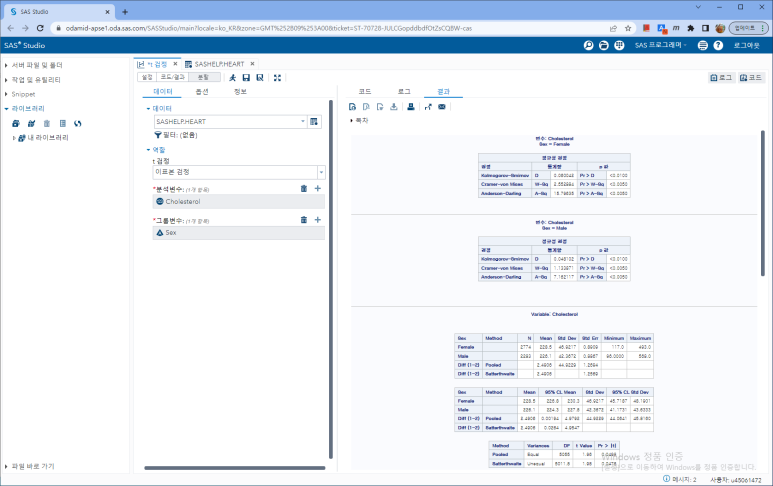773x486 pixels.
Task: Expand the 목차 table of contents
Action: pos(351,120)
